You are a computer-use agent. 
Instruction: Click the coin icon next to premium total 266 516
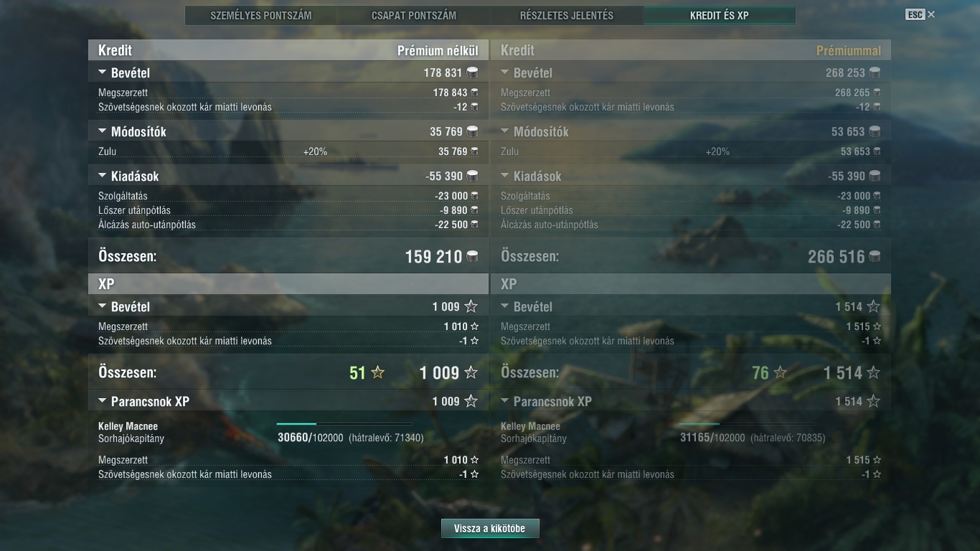click(x=875, y=257)
